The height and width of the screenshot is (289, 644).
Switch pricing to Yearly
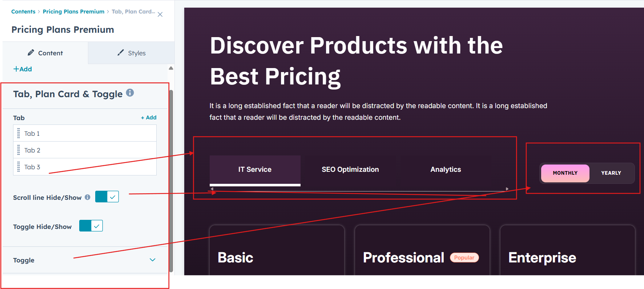point(611,173)
